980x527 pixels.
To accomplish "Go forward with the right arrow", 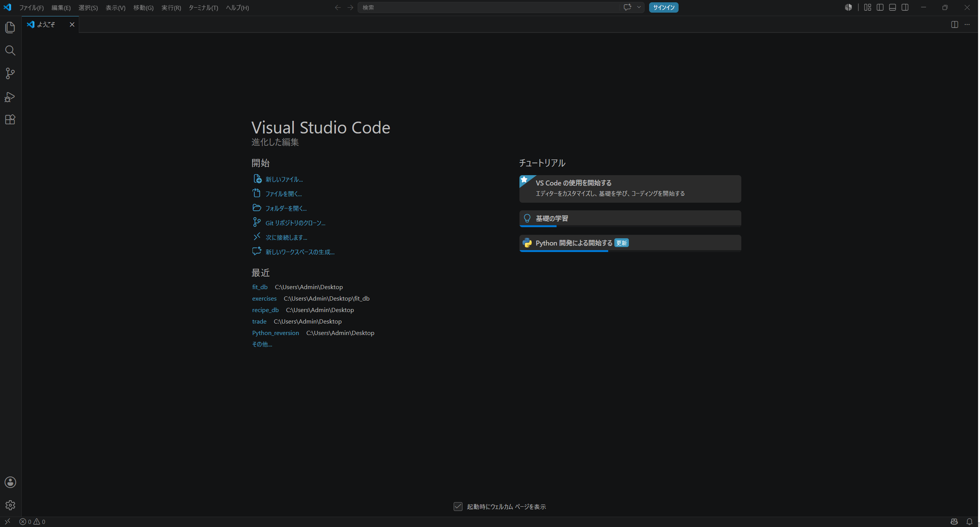I will coord(350,7).
